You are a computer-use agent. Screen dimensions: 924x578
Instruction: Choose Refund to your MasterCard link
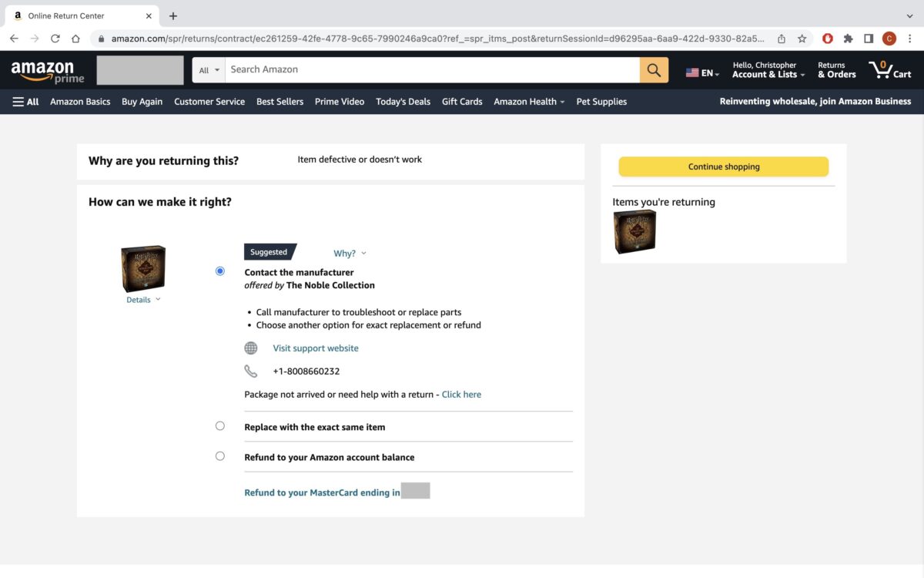click(x=322, y=492)
